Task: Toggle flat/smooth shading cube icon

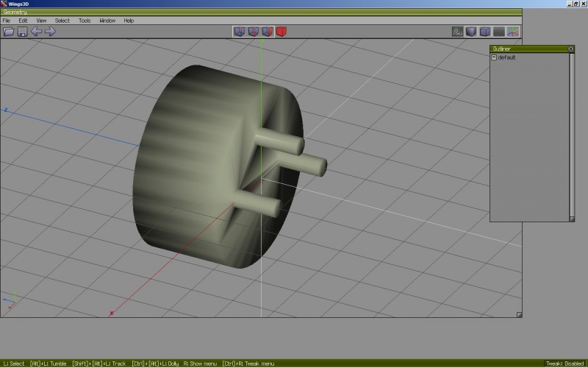Action: 471,32
